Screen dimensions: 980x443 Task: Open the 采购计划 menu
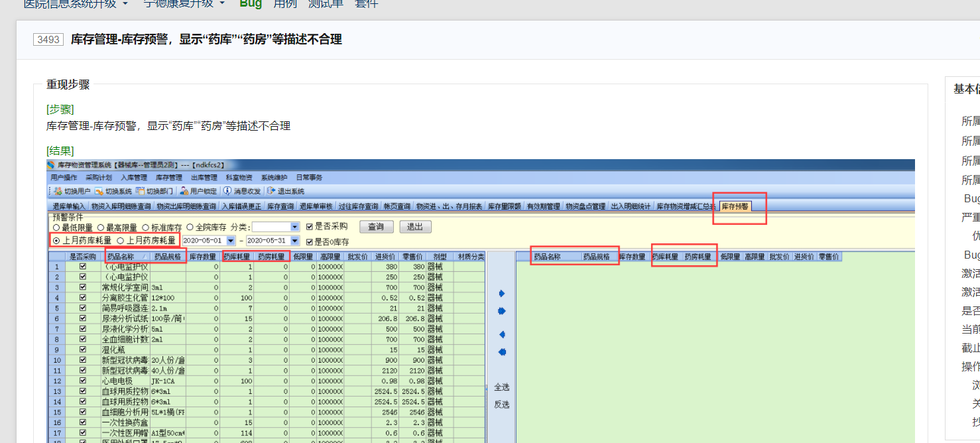(x=99, y=178)
